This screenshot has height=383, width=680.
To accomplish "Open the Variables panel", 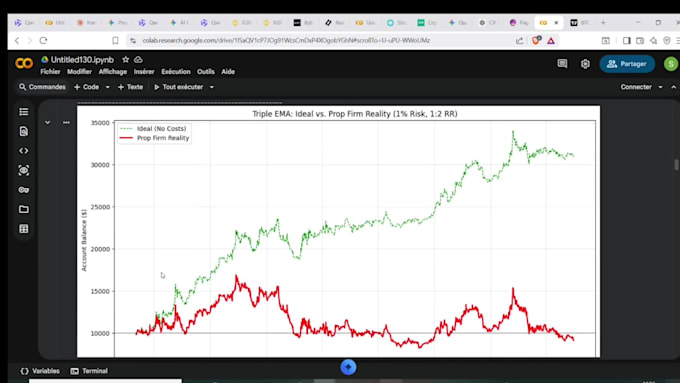I will (x=40, y=371).
